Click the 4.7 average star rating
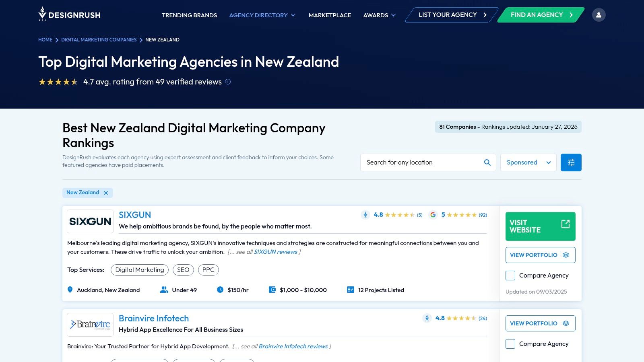644x362 pixels. [59, 82]
